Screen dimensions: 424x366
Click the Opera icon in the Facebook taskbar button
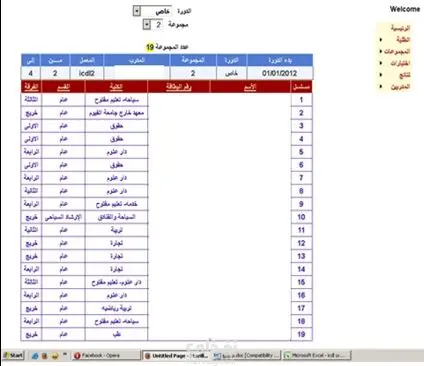(77, 356)
